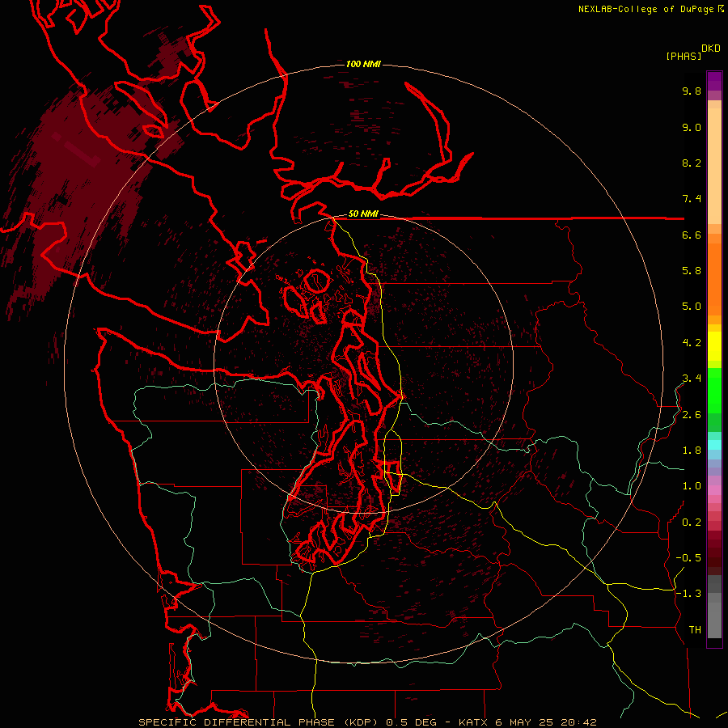Click the KATX station identifier
The height and width of the screenshot is (728, 728).
click(x=472, y=722)
